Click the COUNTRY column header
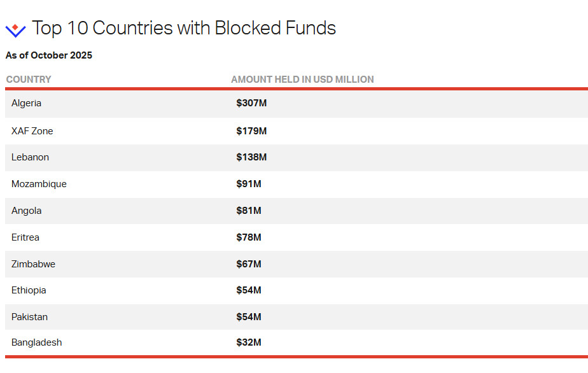The height and width of the screenshot is (373, 588). [x=29, y=80]
